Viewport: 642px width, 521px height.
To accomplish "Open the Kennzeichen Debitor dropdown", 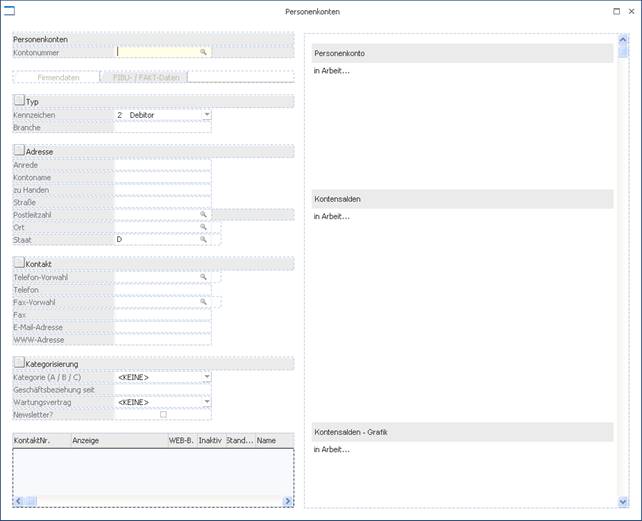I will [206, 115].
